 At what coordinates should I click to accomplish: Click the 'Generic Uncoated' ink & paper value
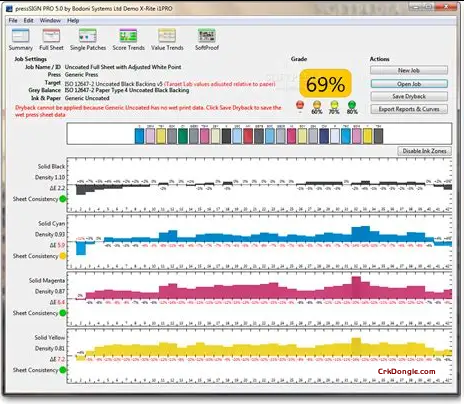coord(87,98)
